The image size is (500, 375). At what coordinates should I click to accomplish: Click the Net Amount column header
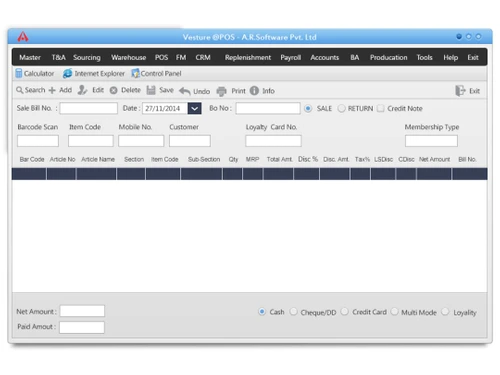[434, 159]
